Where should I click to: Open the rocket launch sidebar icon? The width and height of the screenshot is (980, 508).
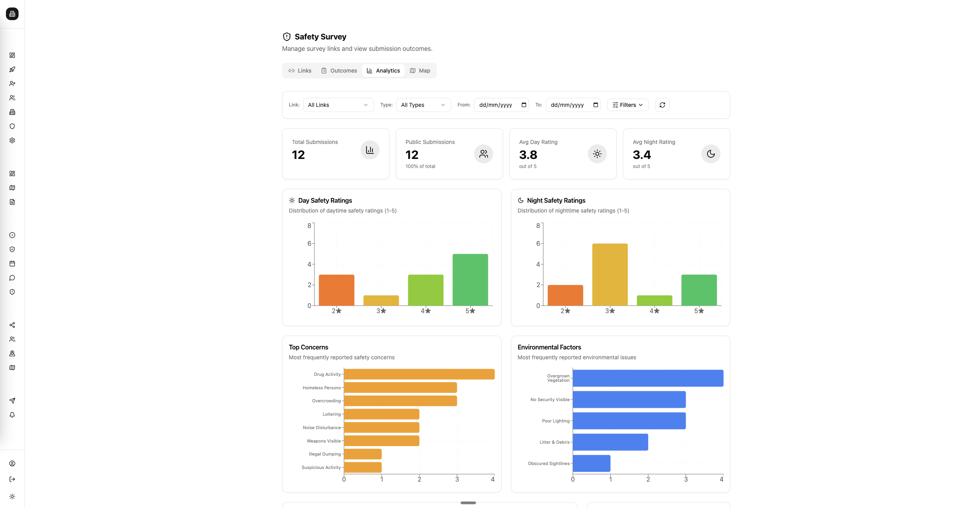point(12,69)
